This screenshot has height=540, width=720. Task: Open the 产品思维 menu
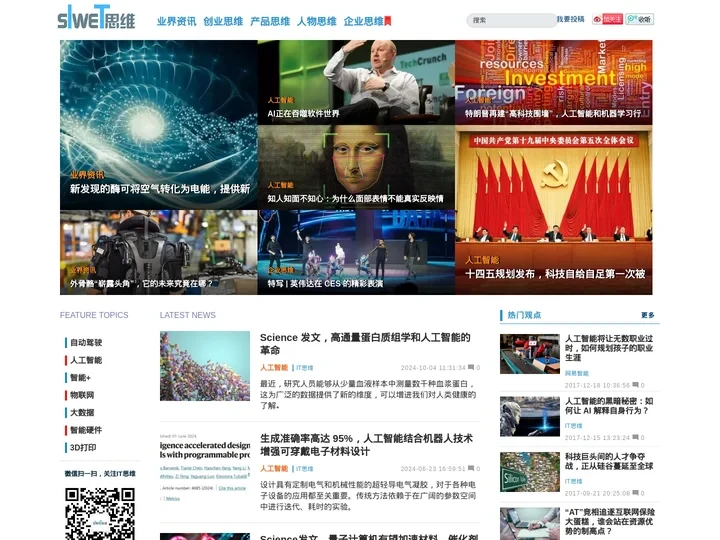270,21
